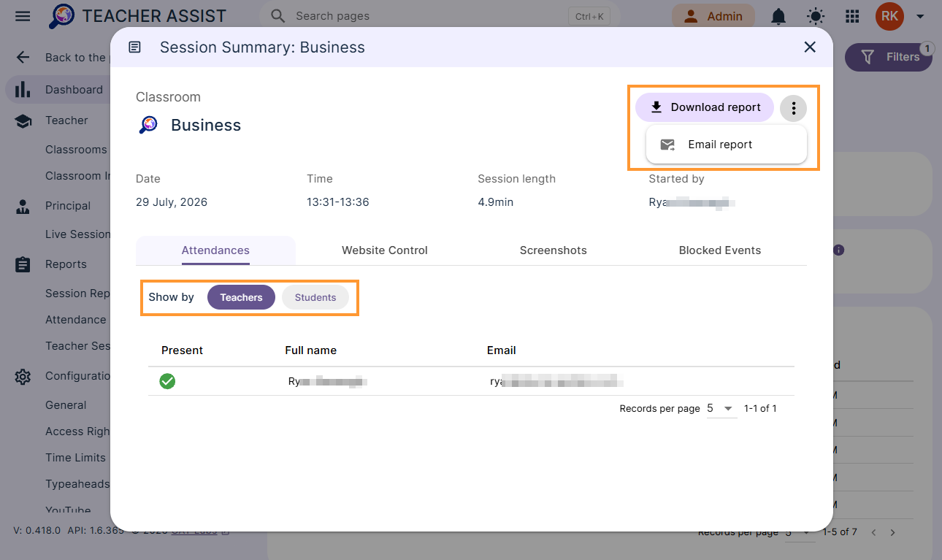This screenshot has width=942, height=560.
Task: Click the RK user avatar
Action: coord(889,16)
